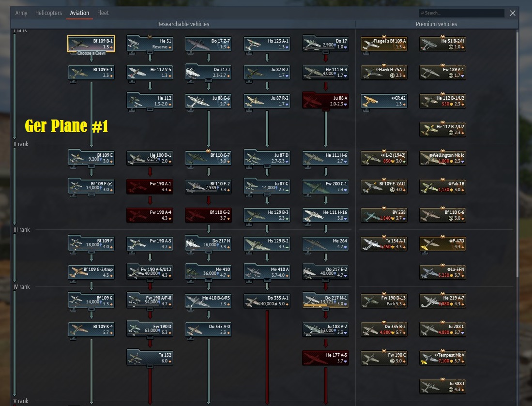Image resolution: width=532 pixels, height=406 pixels.
Task: Select the premium BV 238 flying boat
Action: coord(384,215)
